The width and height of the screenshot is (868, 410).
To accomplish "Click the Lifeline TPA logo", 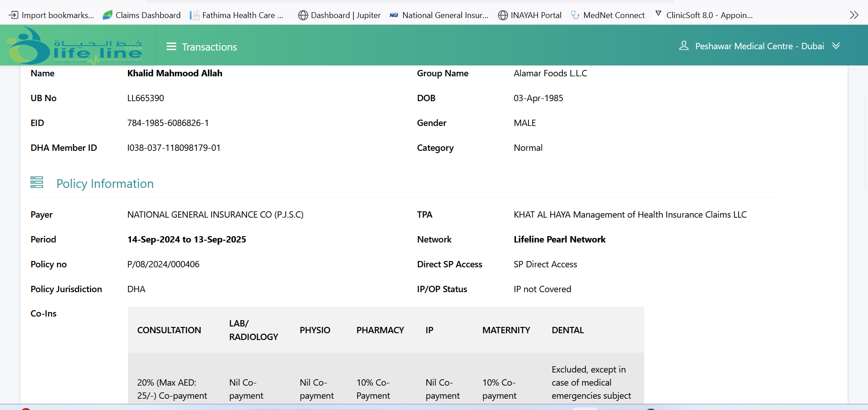I will click(75, 46).
